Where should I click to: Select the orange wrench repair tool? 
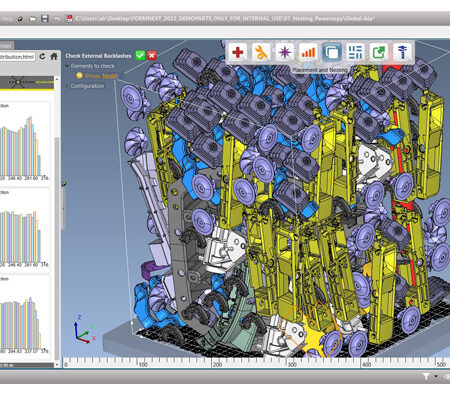click(x=261, y=52)
